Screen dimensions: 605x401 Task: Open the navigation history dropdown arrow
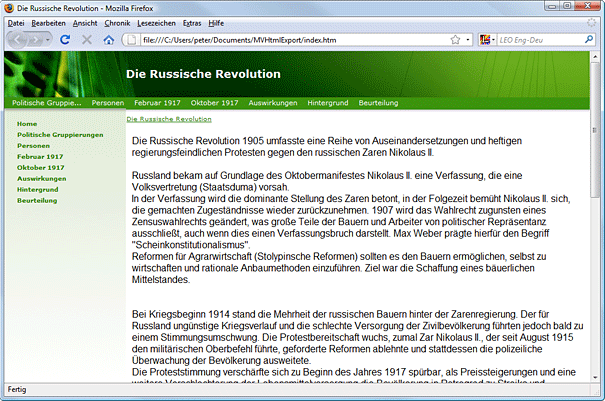(x=47, y=40)
